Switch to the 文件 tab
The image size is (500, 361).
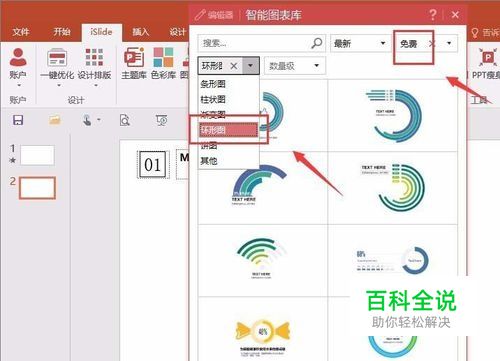(21, 32)
